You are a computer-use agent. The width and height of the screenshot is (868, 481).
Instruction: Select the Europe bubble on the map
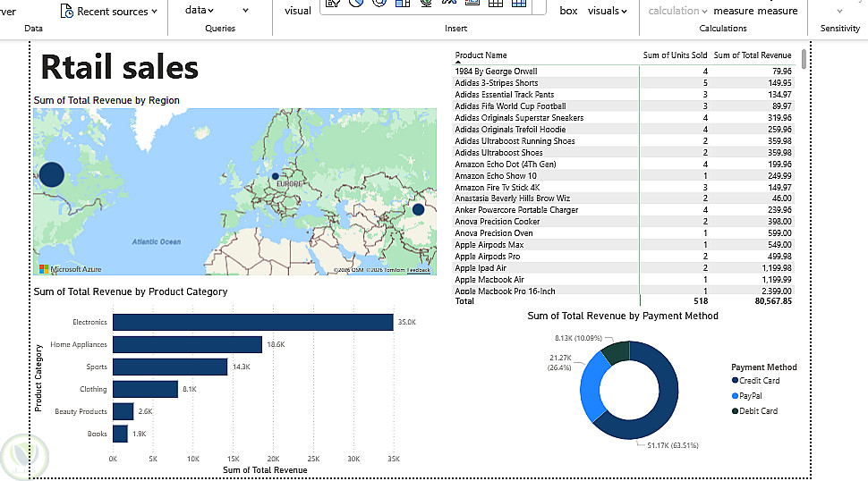pyautogui.click(x=275, y=176)
